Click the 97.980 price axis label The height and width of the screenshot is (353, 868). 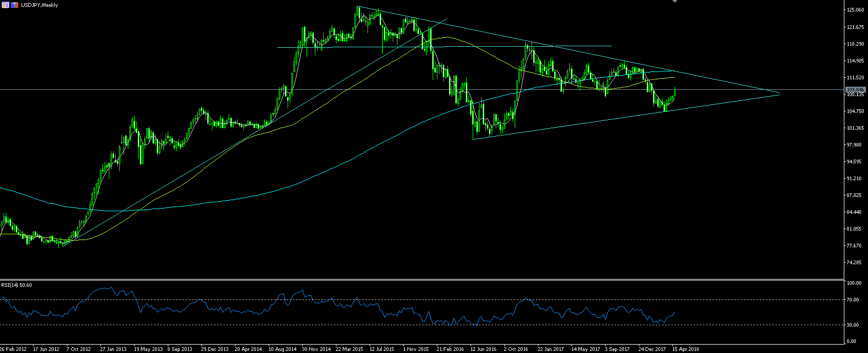tap(854, 144)
